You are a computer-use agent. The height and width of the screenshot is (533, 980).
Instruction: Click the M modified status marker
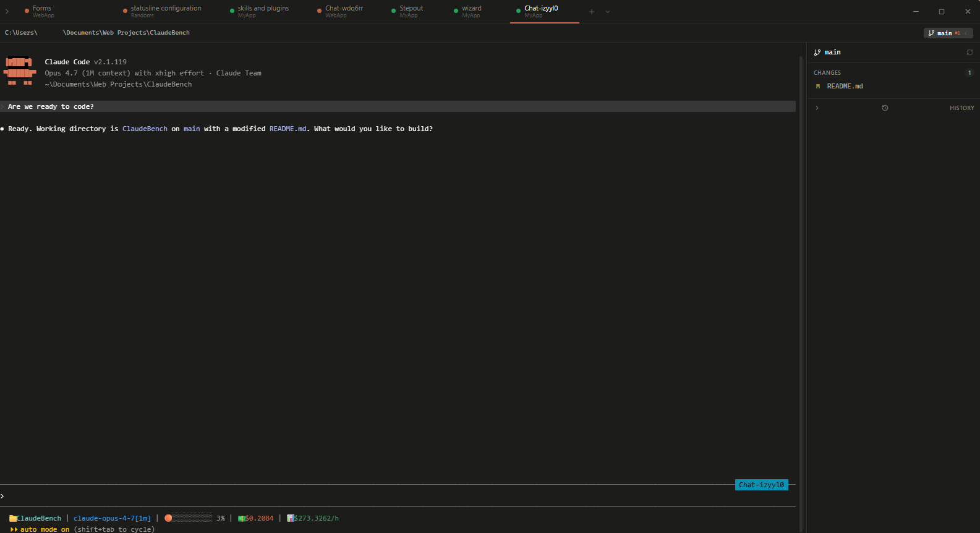click(x=818, y=87)
